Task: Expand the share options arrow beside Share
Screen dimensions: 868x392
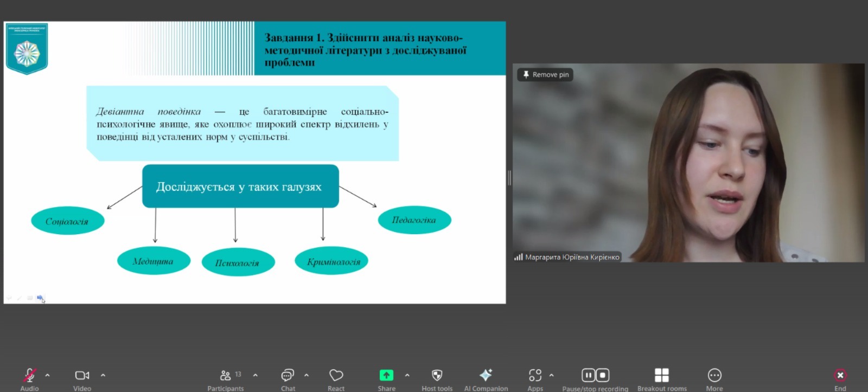Action: (x=407, y=375)
